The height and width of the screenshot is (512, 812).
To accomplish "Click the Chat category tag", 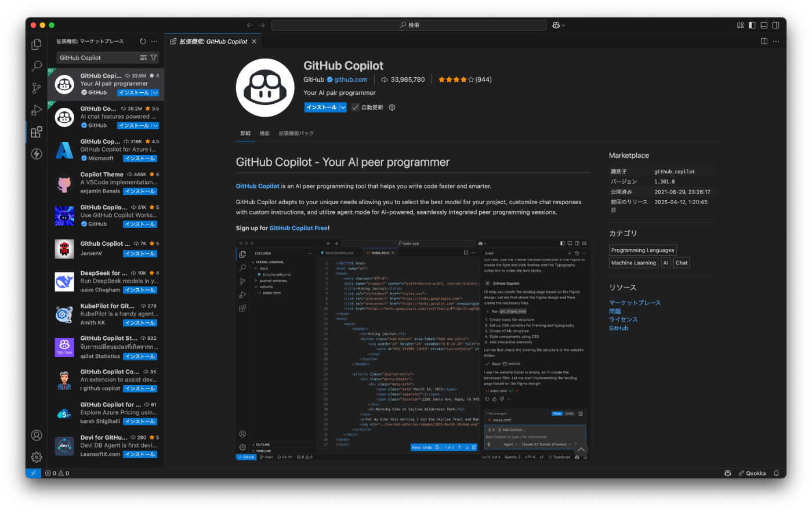I will [681, 263].
